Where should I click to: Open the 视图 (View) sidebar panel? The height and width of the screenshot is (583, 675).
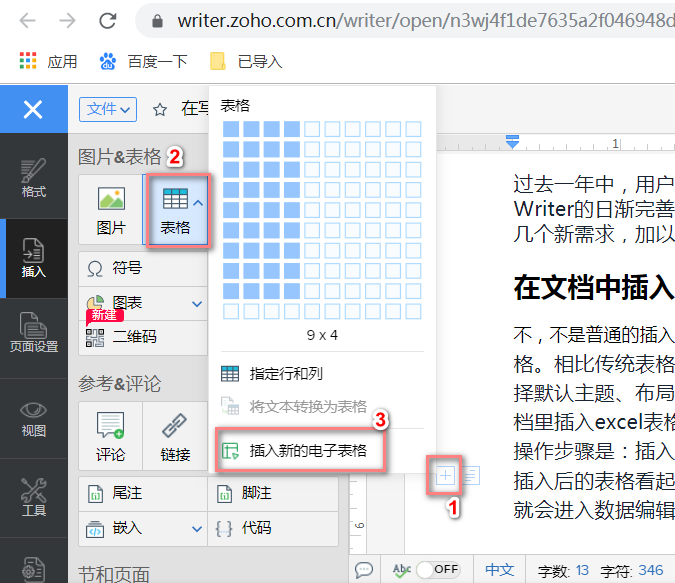click(x=34, y=419)
